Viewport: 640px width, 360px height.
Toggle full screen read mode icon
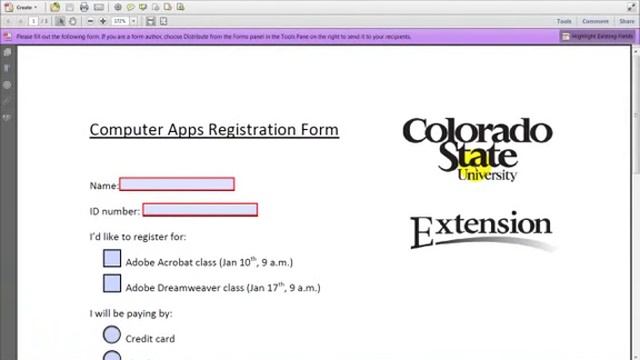pyautogui.click(x=631, y=7)
